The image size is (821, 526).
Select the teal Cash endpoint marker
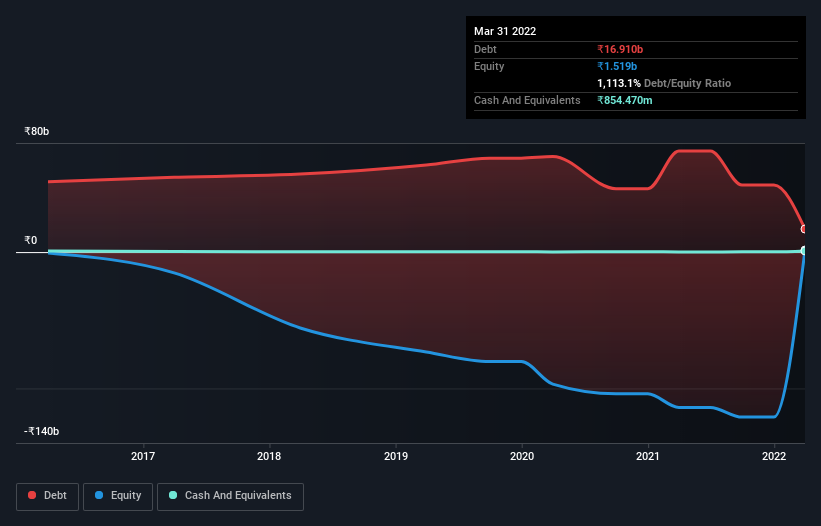click(804, 251)
